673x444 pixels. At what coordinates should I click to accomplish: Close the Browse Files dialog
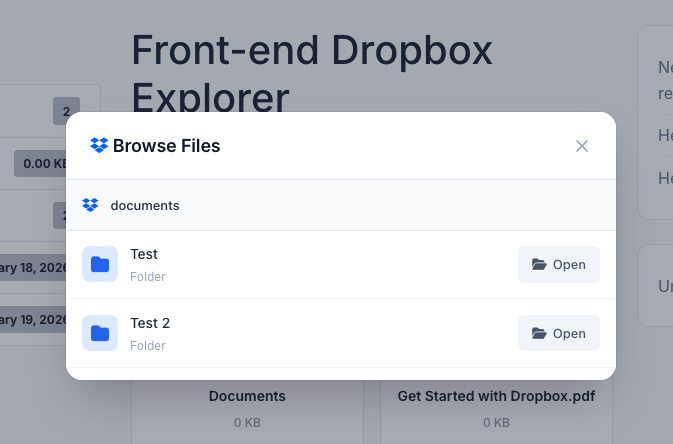(582, 146)
